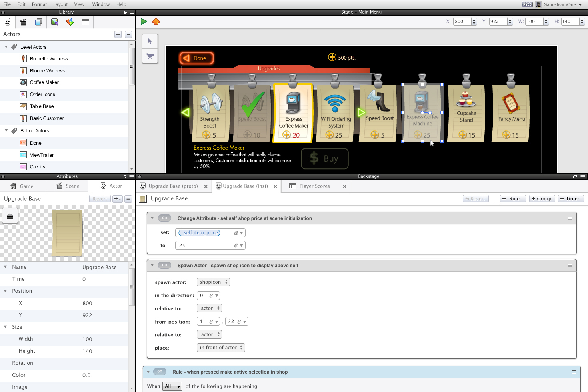
Task: Open the Tables library icon
Action: pyautogui.click(x=86, y=22)
